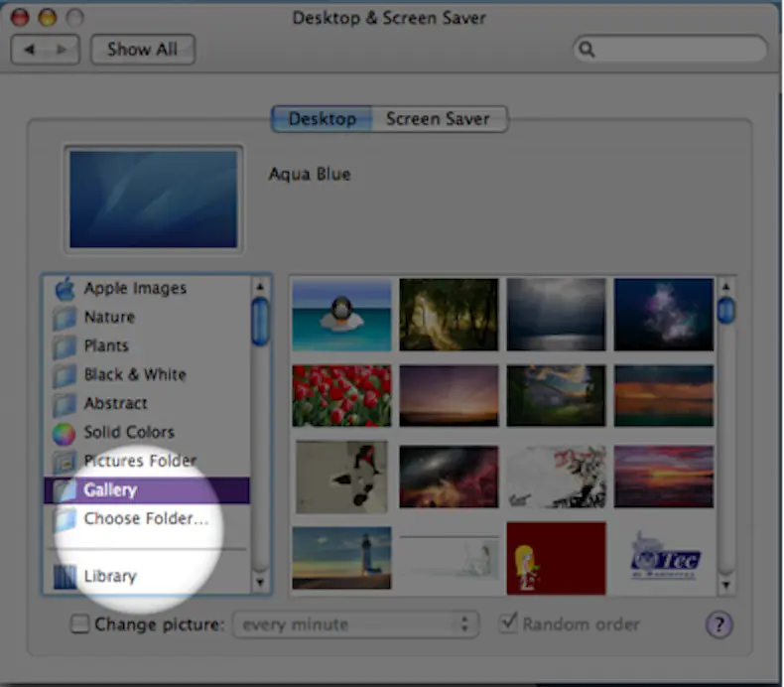This screenshot has height=687, width=784.
Task: Enable the Change picture checkbox
Action: point(80,623)
